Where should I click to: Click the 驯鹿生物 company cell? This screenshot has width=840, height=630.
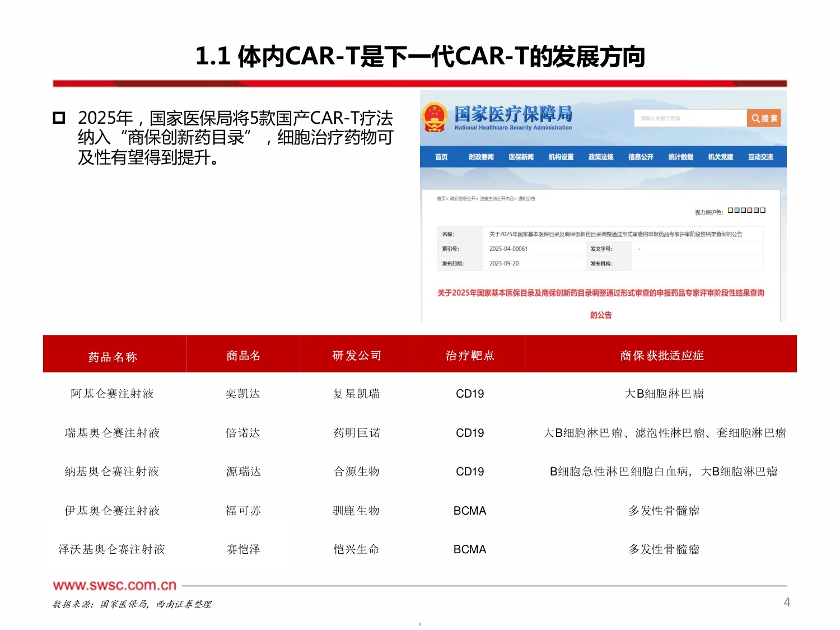pyautogui.click(x=357, y=511)
